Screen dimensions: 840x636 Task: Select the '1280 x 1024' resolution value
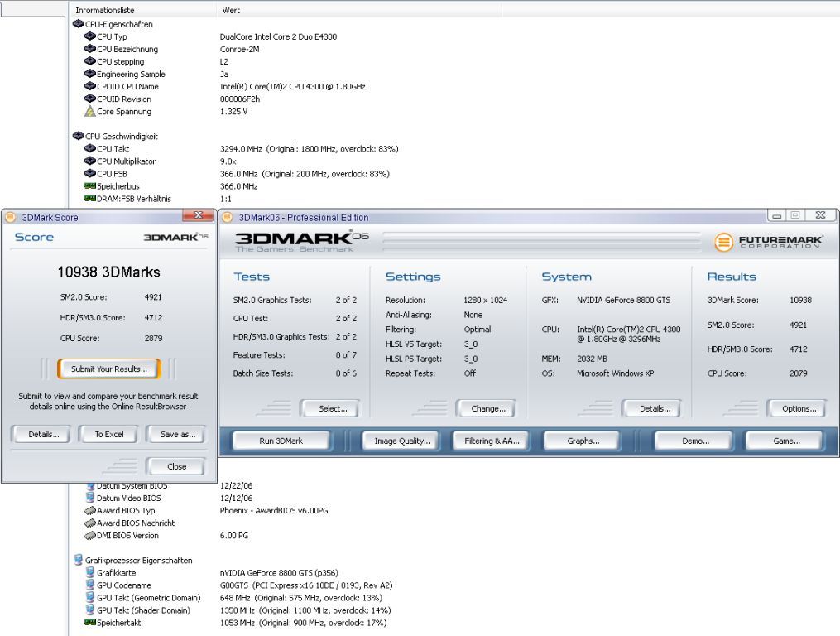click(x=485, y=300)
